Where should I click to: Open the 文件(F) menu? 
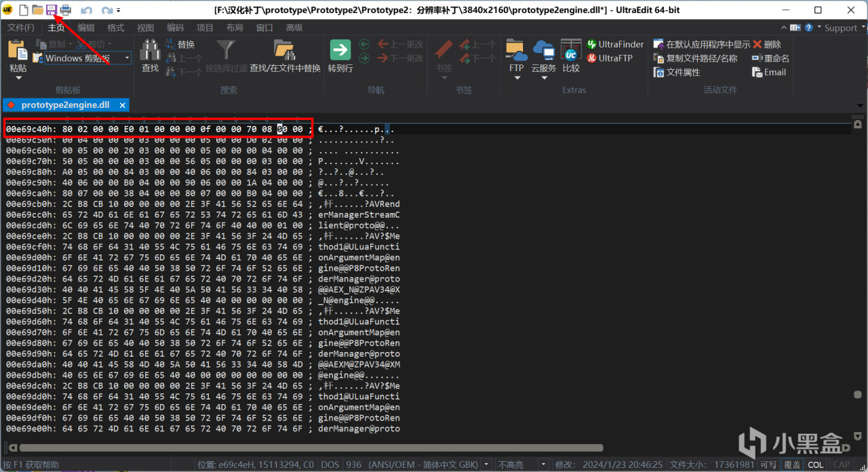pos(21,28)
